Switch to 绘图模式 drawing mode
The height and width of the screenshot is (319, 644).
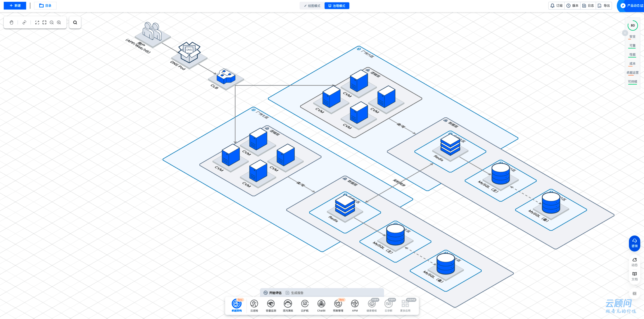tap(312, 6)
